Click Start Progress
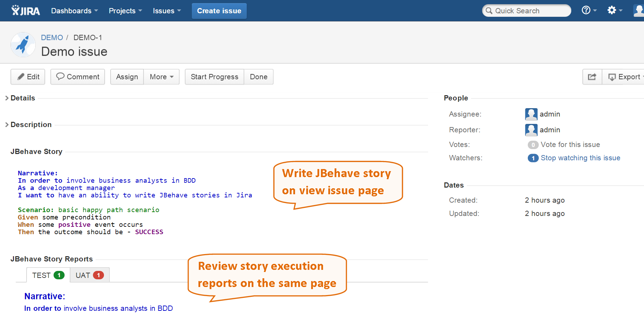The image size is (644, 315). pyautogui.click(x=215, y=77)
